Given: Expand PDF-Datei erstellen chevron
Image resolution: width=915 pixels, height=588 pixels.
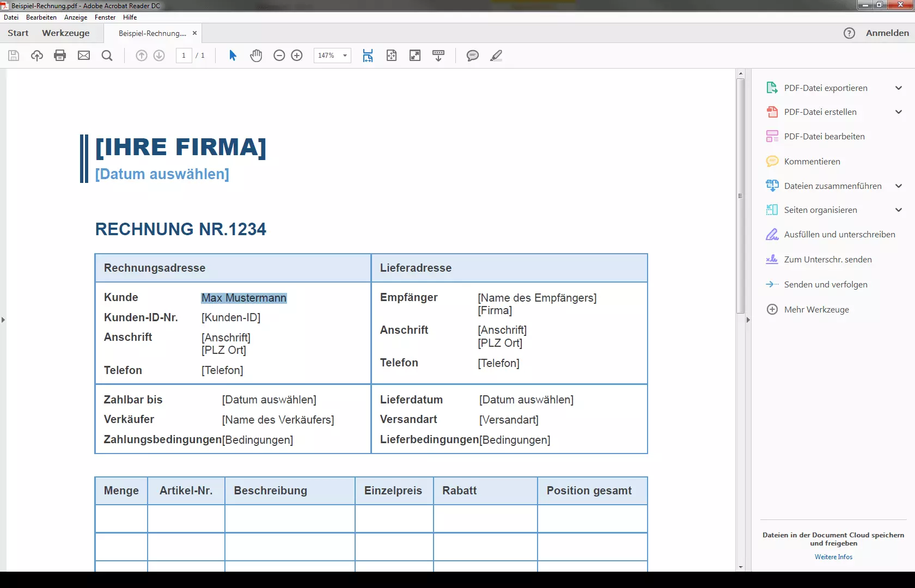Looking at the screenshot, I should (899, 112).
